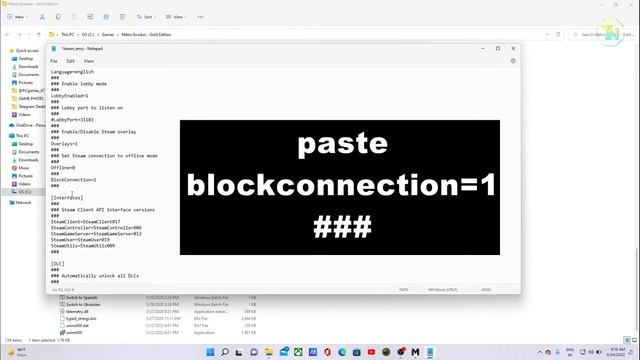The width and height of the screenshot is (640, 360).
Task: Open taskbar Search magnifier icon
Action: 225,352
